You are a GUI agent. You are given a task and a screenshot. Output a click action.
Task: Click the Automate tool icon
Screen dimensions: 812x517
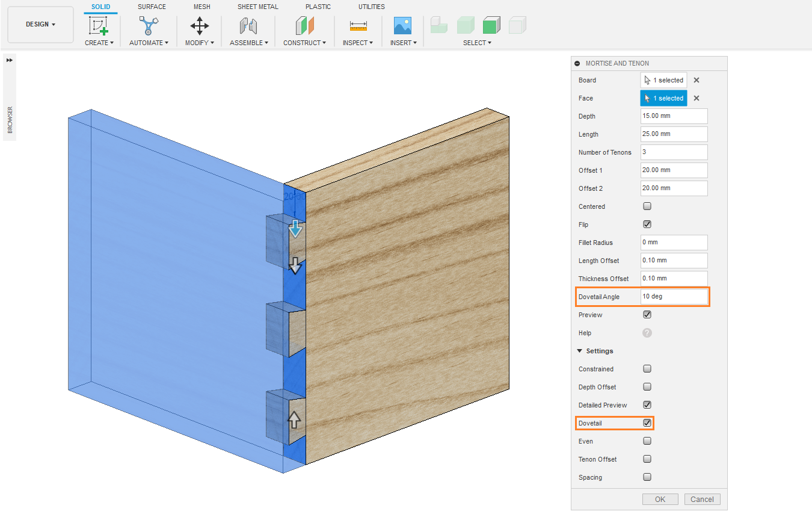pos(149,25)
